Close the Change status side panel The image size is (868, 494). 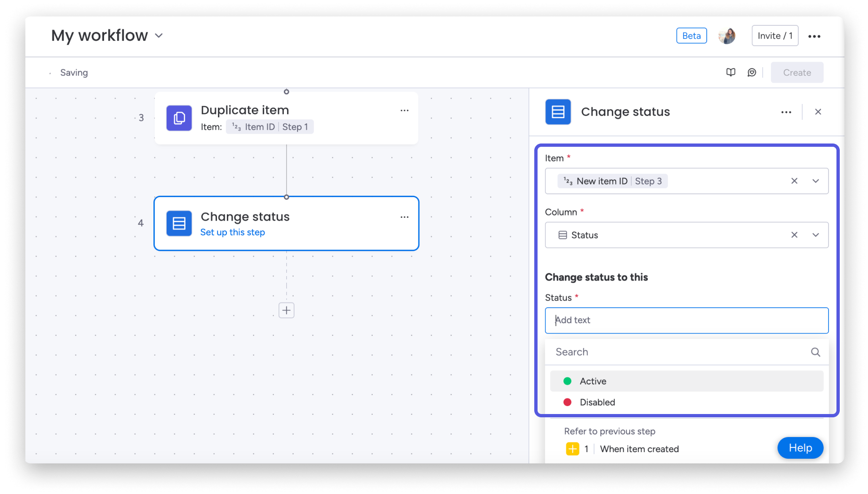(818, 112)
